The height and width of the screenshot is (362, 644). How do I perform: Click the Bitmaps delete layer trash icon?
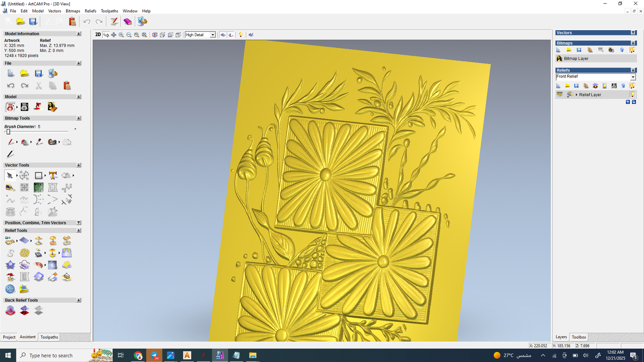click(622, 50)
